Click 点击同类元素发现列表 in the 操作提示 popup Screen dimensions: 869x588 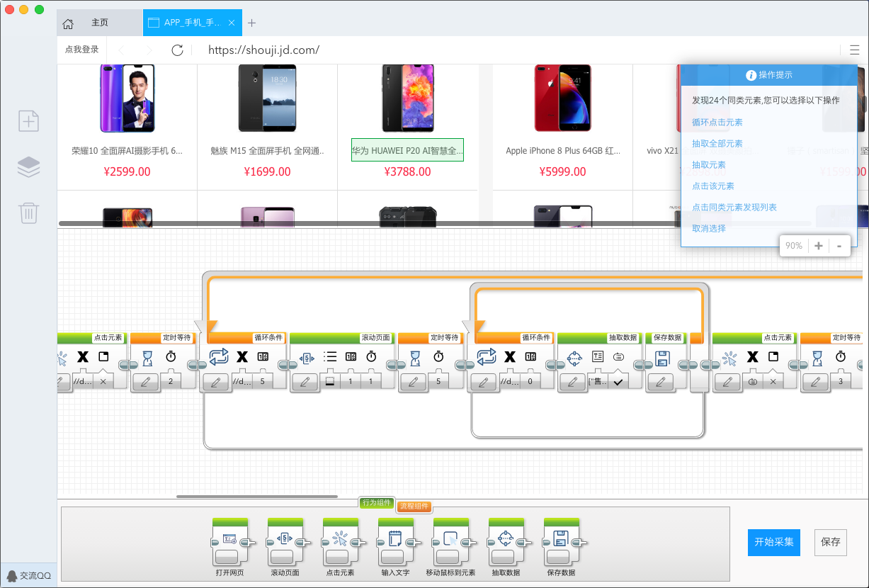coord(734,208)
